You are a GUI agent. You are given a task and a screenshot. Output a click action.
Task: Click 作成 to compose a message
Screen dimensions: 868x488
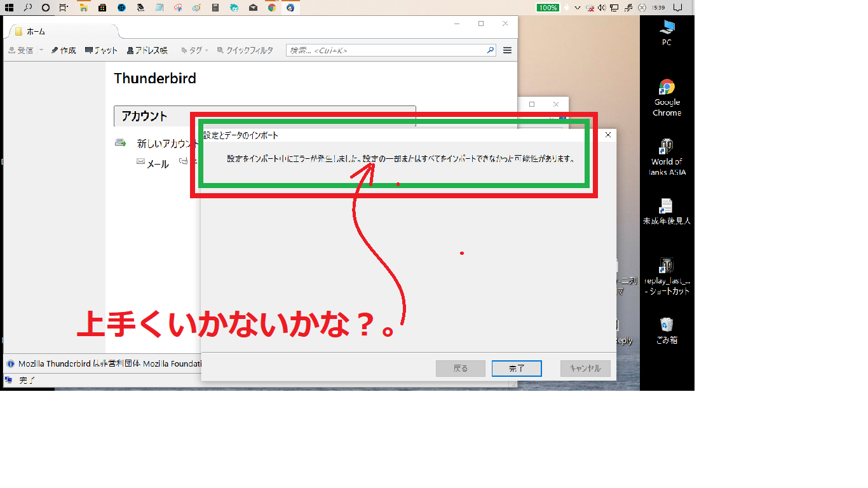point(64,50)
